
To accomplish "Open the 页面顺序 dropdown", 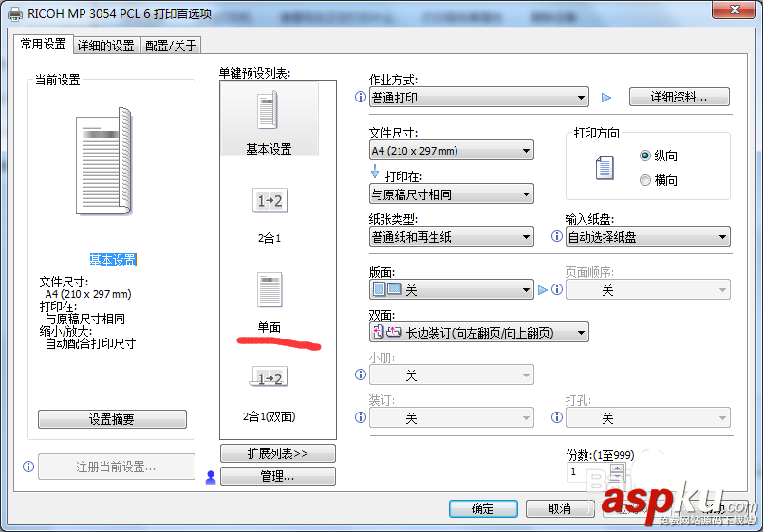I will pyautogui.click(x=647, y=289).
